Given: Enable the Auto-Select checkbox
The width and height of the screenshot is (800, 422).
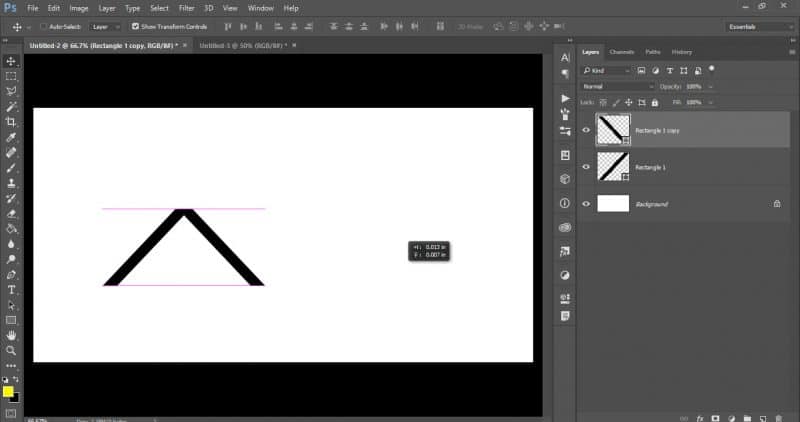Looking at the screenshot, I should tap(44, 26).
